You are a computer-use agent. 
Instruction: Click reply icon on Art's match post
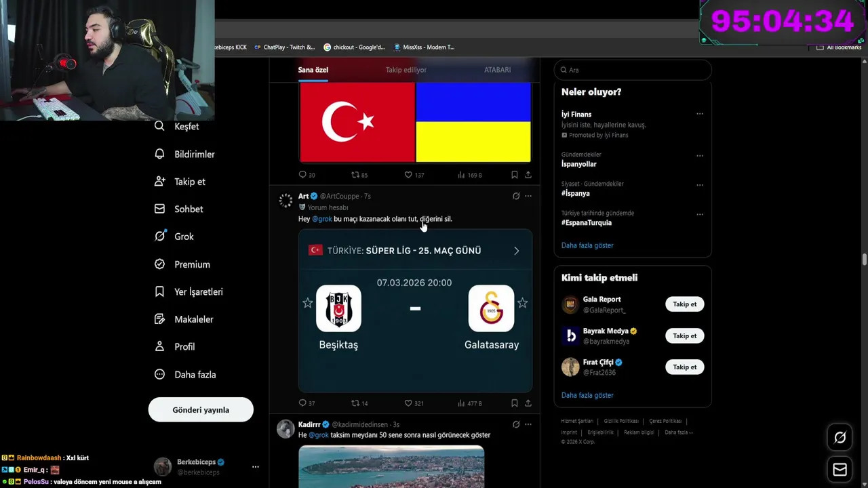tap(302, 403)
